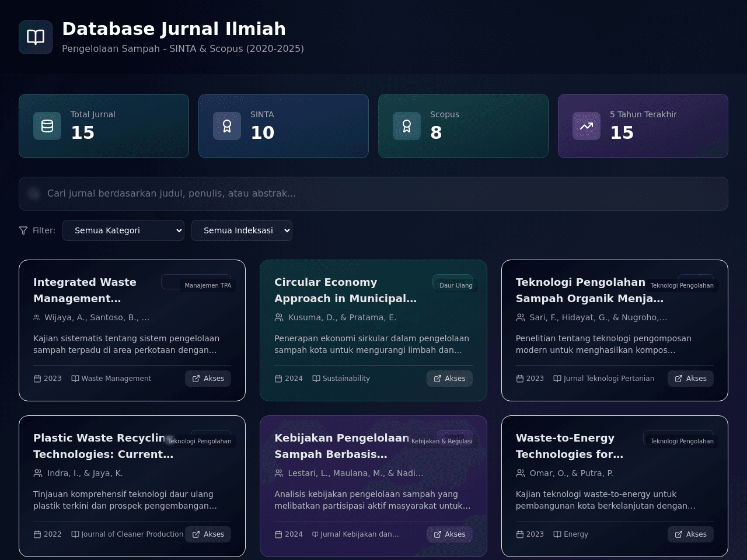Click the Waste-to-Energy Technologies for title
This screenshot has width=747, height=560.
coord(570,446)
